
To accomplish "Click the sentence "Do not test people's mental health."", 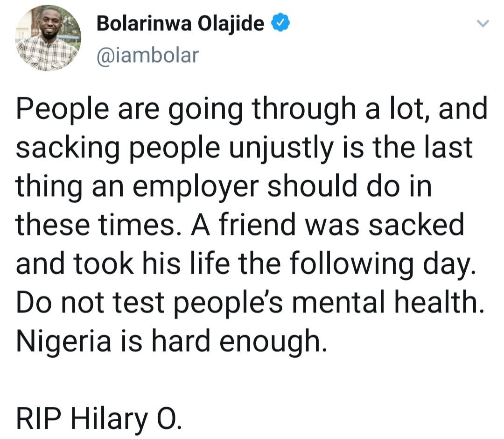I will tap(250, 303).
